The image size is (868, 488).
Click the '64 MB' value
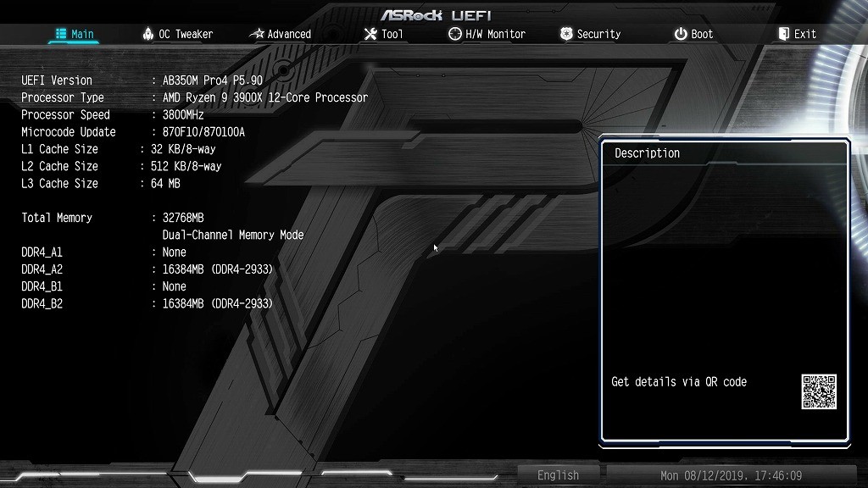pyautogui.click(x=165, y=183)
